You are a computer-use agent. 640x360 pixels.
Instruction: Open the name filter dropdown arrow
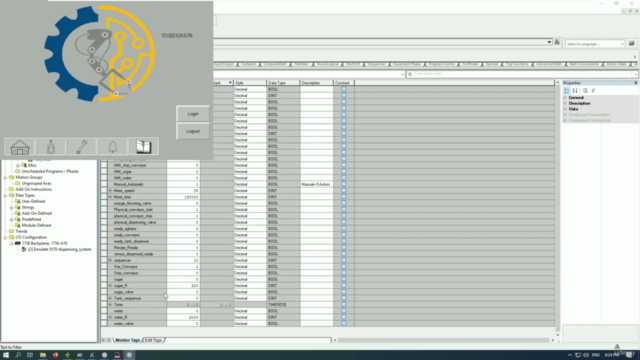tap(635, 74)
